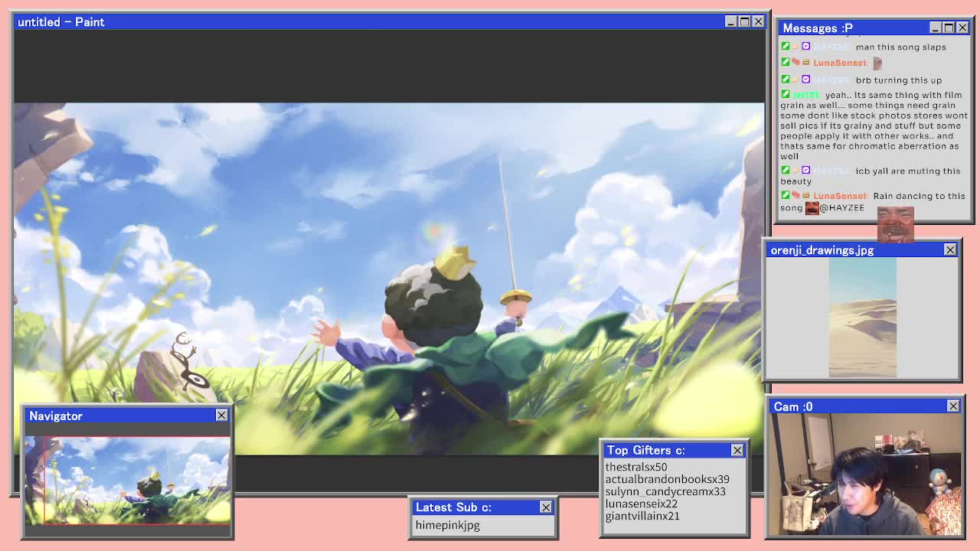Maximize the Messages :P window
980x551 pixels.
(x=949, y=28)
